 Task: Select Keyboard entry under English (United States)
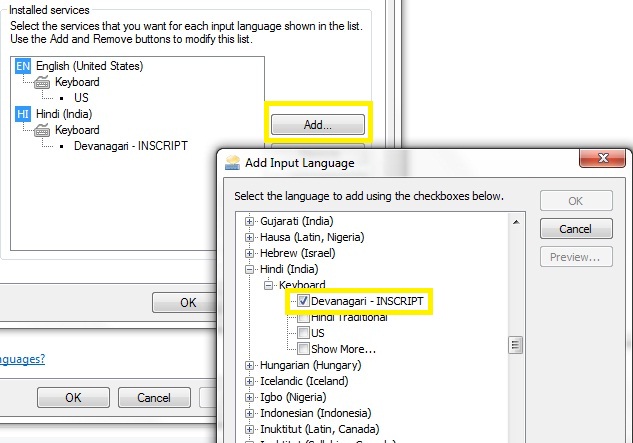coord(77,82)
